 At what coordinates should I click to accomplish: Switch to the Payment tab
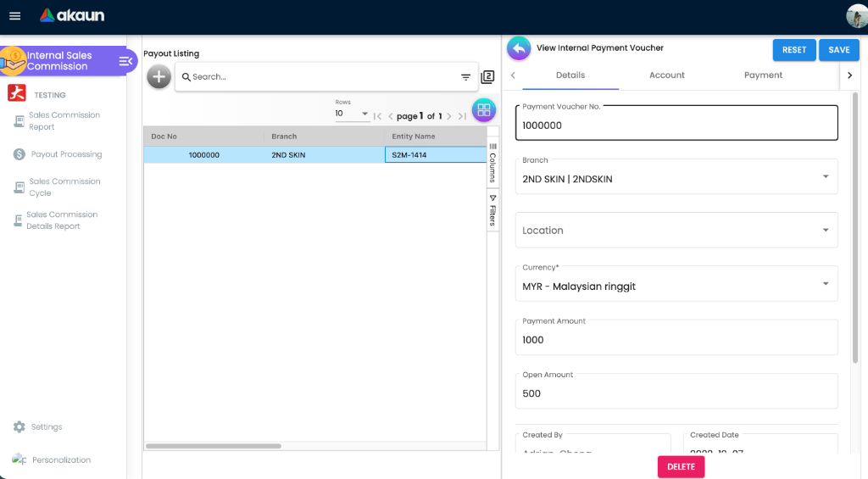(763, 75)
